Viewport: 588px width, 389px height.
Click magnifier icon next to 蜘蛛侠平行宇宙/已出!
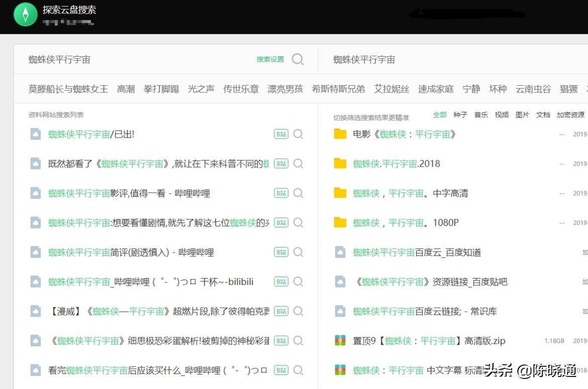click(x=298, y=134)
